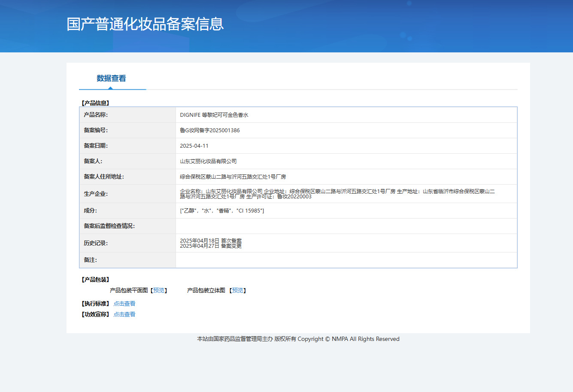Click the 产品名称 row label
Viewport: 573px width, 392px height.
96,115
